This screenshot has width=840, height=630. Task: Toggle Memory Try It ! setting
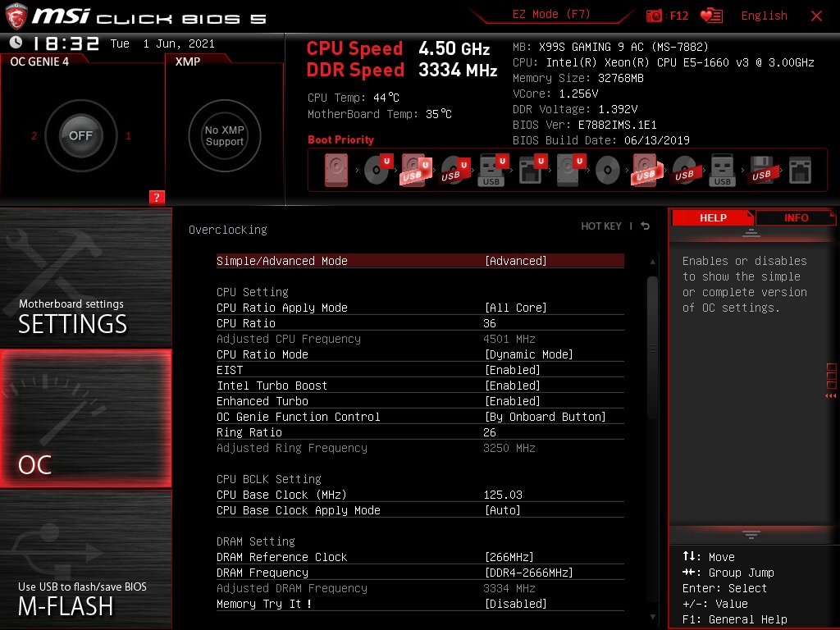pyautogui.click(x=420, y=604)
